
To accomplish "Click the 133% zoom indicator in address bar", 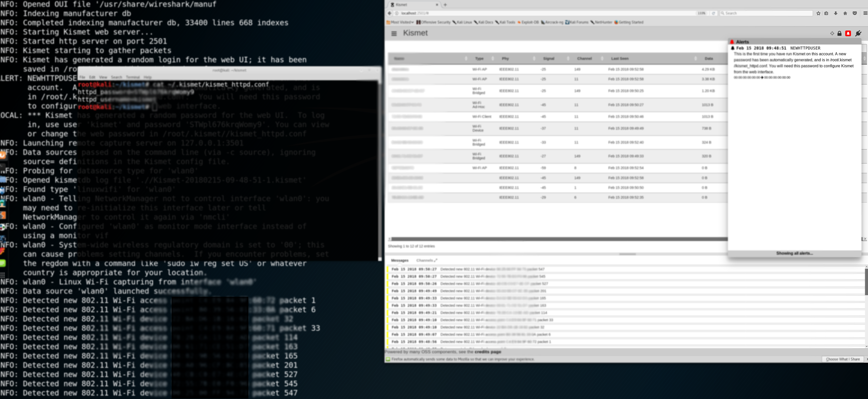I will tap(702, 13).
